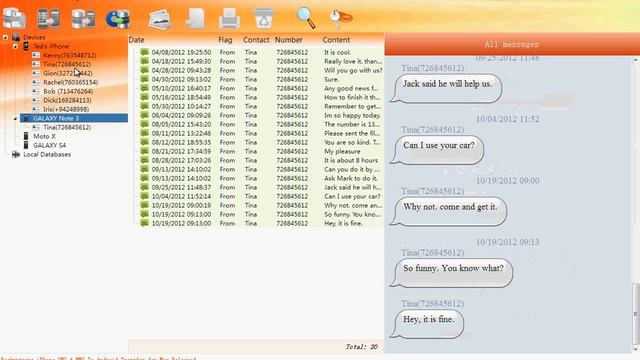This screenshot has width=640, height=360.
Task: Collapse the Ted's iPhone tree node
Action: point(15,47)
